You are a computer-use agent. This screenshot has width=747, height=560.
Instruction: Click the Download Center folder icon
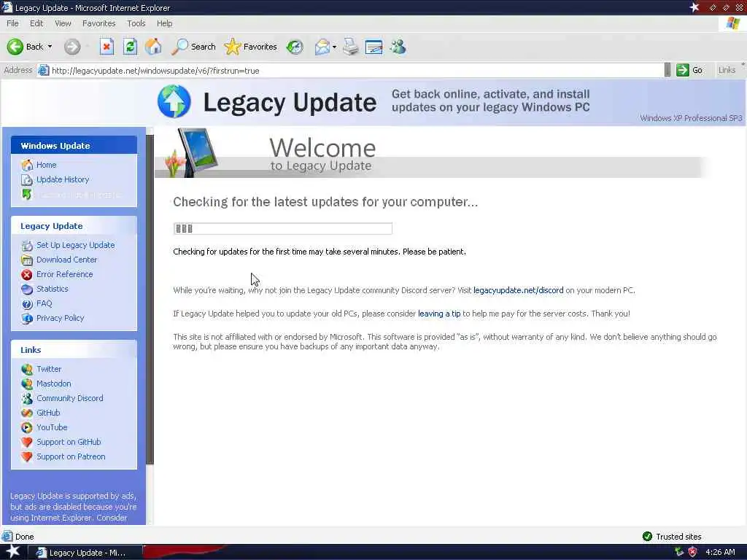coord(27,260)
